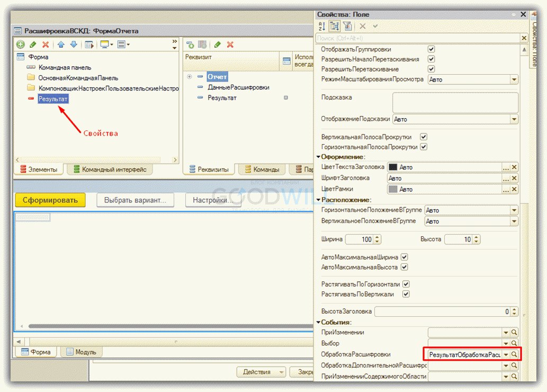
Task: Switch to Команды tab
Action: tap(262, 170)
